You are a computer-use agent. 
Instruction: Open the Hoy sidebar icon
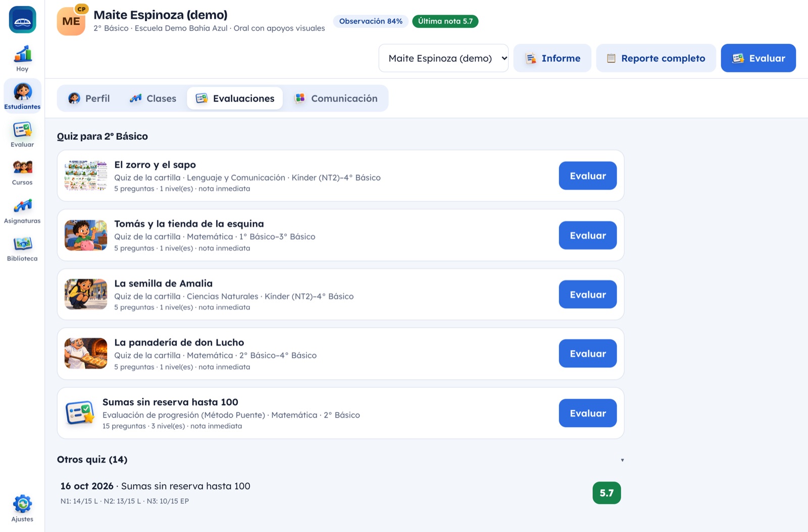pos(22,59)
